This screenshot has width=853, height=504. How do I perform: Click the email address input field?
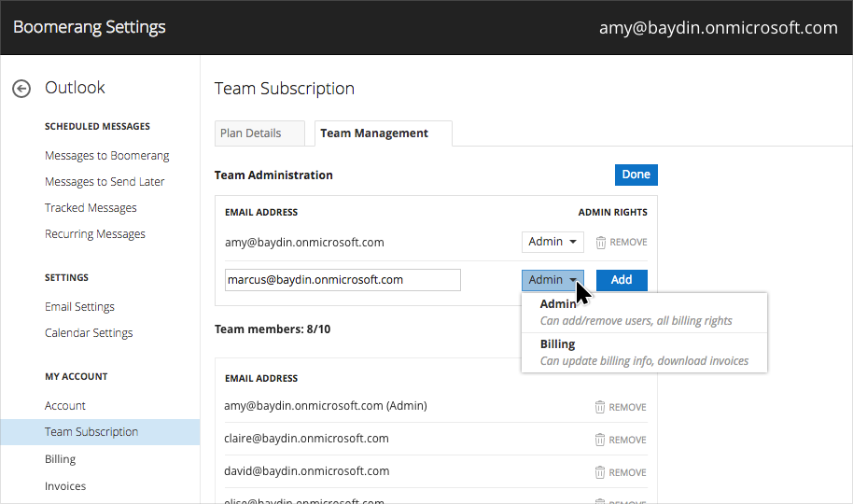343,280
